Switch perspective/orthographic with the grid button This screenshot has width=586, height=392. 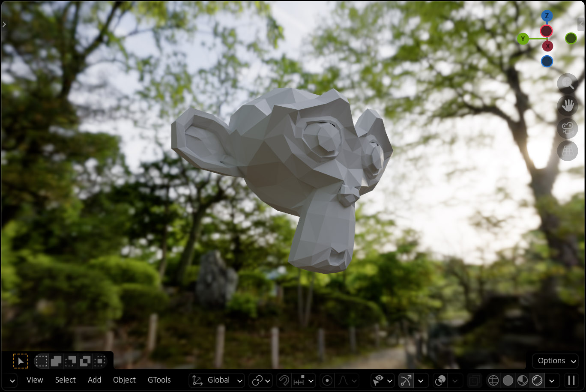568,150
